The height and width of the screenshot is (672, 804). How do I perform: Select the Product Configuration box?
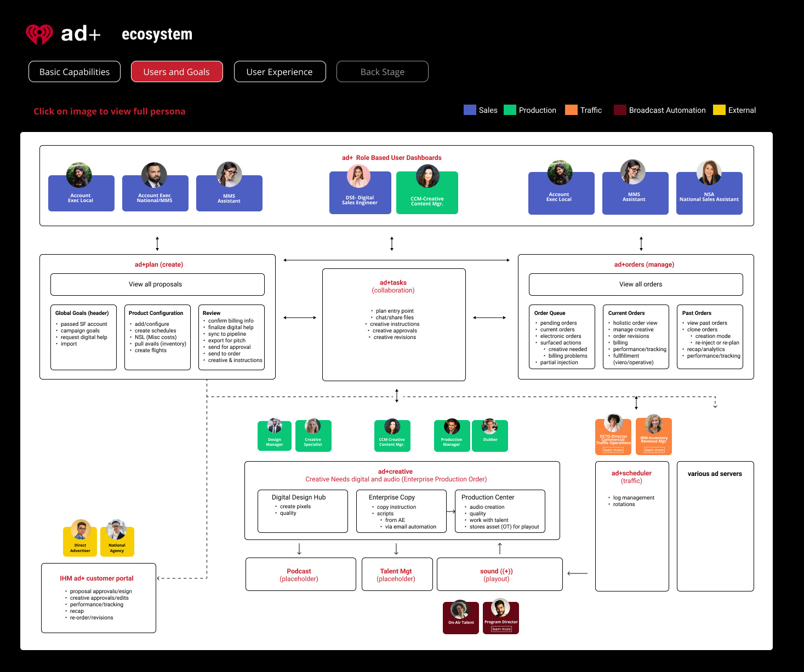(x=157, y=337)
